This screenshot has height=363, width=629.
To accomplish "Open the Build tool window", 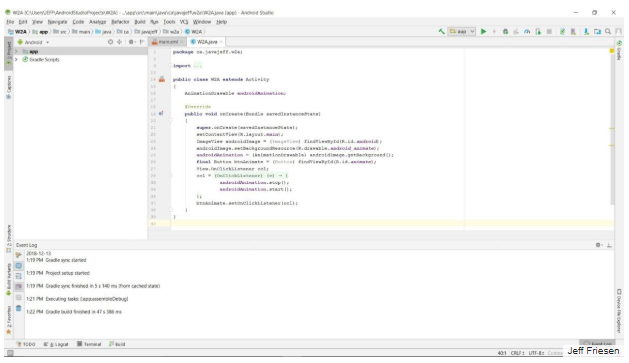I will (117, 344).
